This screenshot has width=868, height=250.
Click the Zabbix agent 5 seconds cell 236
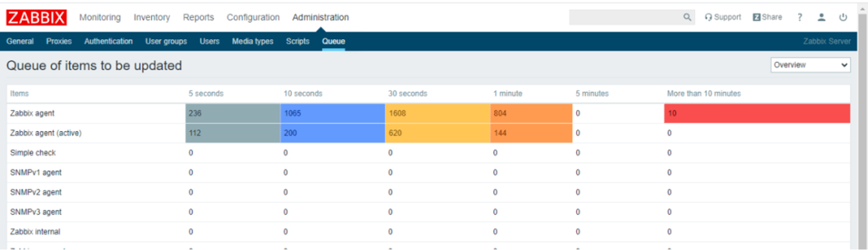point(233,113)
